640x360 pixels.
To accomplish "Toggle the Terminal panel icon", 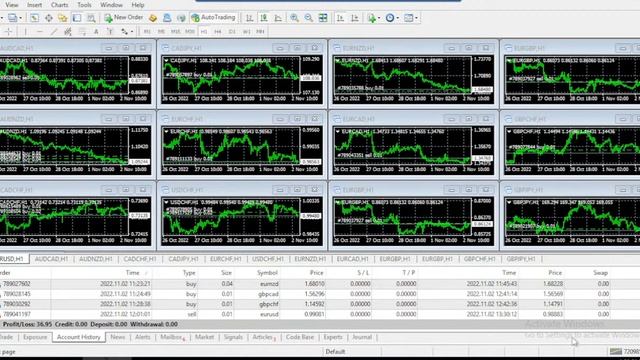I will pyautogui.click(x=77, y=18).
